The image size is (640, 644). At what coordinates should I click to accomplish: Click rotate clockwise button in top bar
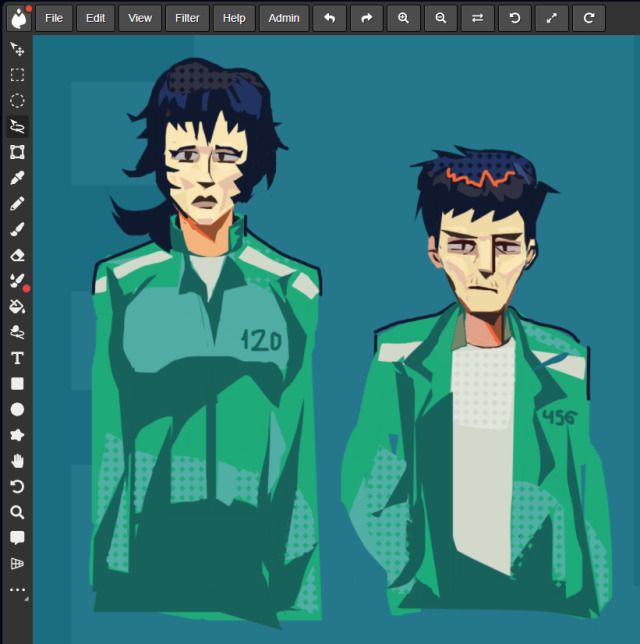click(x=589, y=18)
